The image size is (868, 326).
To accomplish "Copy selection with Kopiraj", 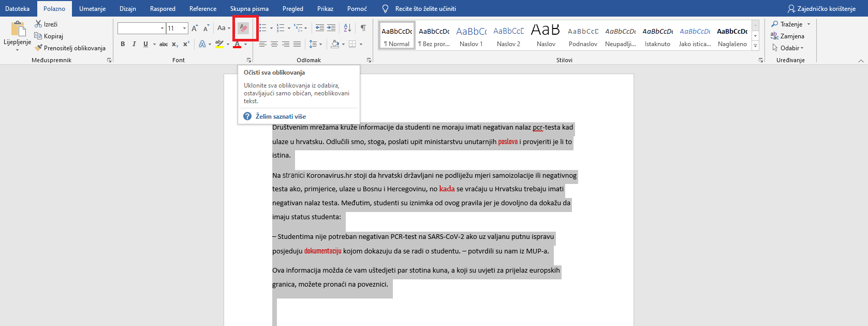I will point(49,36).
